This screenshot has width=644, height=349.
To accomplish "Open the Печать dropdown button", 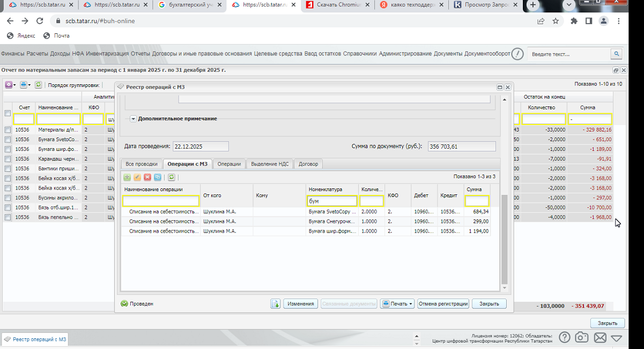I will coord(397,304).
